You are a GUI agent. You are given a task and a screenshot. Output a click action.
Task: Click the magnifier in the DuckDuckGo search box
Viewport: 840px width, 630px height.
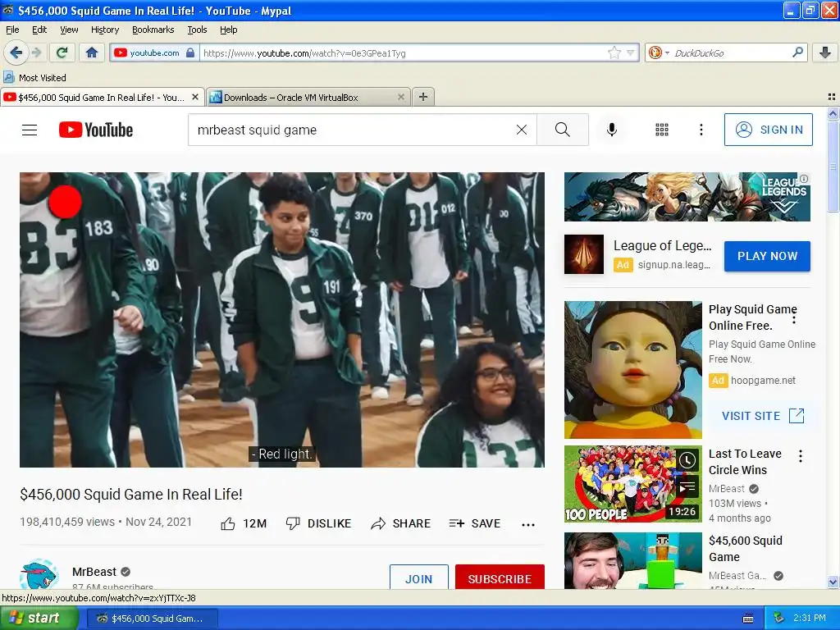click(797, 52)
